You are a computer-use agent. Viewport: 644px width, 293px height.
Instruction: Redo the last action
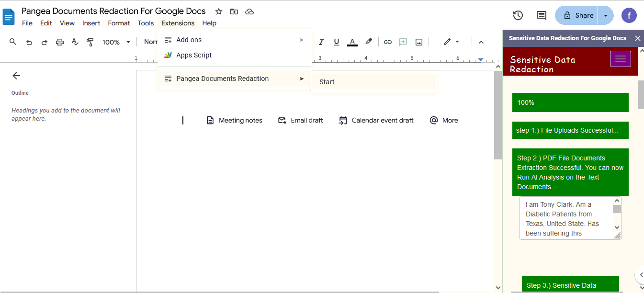(45, 42)
